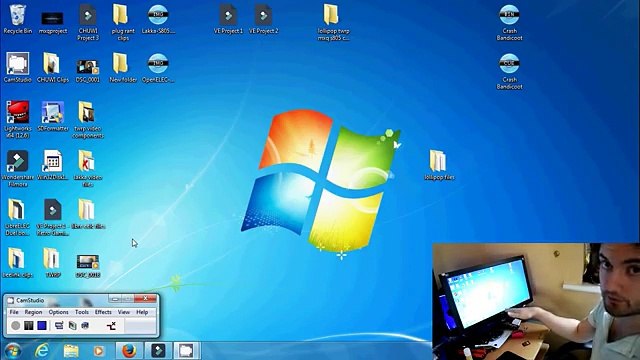Select the CHUWI Clips folder
Viewport: 640px width, 360px height.
point(53,67)
